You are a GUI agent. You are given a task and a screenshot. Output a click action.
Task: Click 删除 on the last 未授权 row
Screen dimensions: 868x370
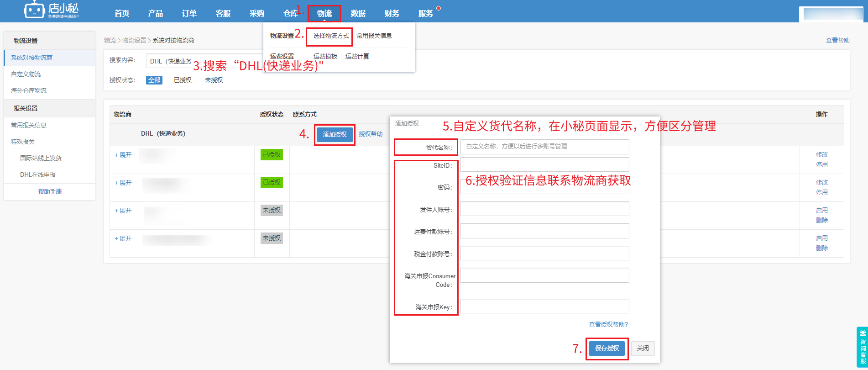pos(822,248)
